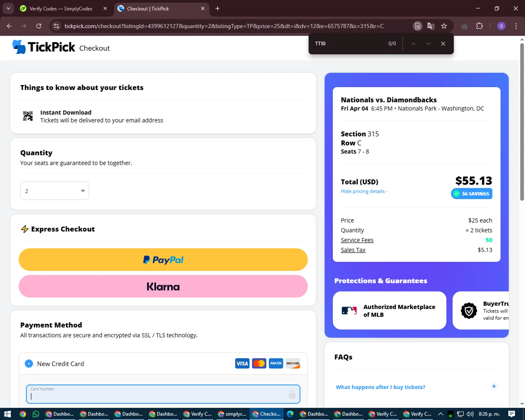The height and width of the screenshot is (420, 525).
Task: Jump to previous find result
Action: (413, 43)
